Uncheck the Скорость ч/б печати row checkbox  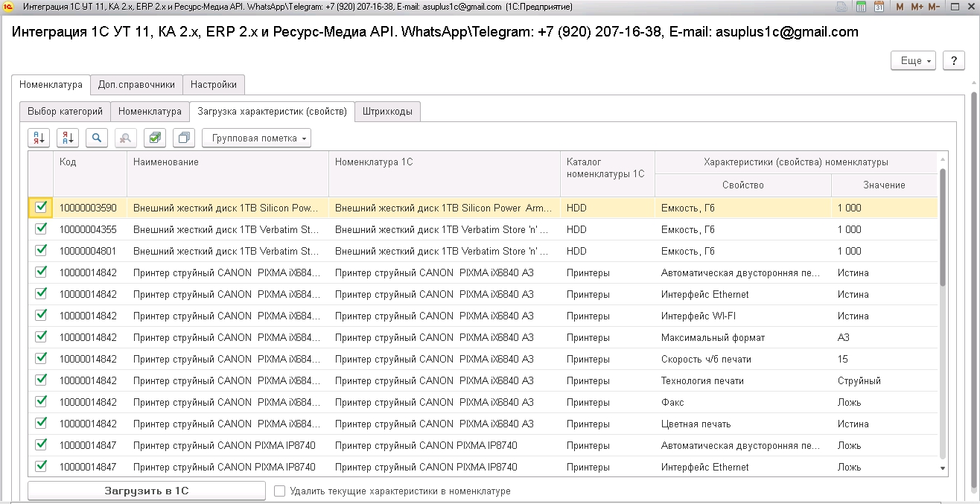pos(41,359)
